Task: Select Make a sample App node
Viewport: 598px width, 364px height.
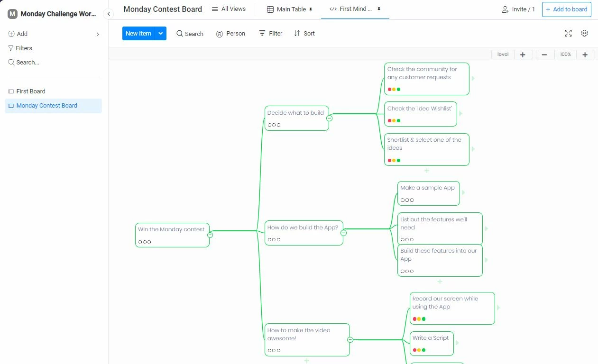Action: pyautogui.click(x=429, y=193)
